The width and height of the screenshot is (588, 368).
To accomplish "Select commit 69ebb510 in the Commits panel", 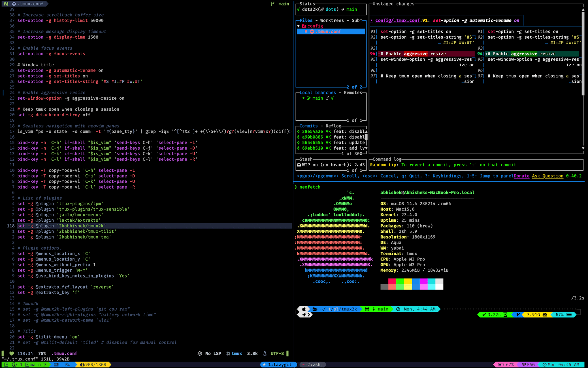I will (x=327, y=148).
